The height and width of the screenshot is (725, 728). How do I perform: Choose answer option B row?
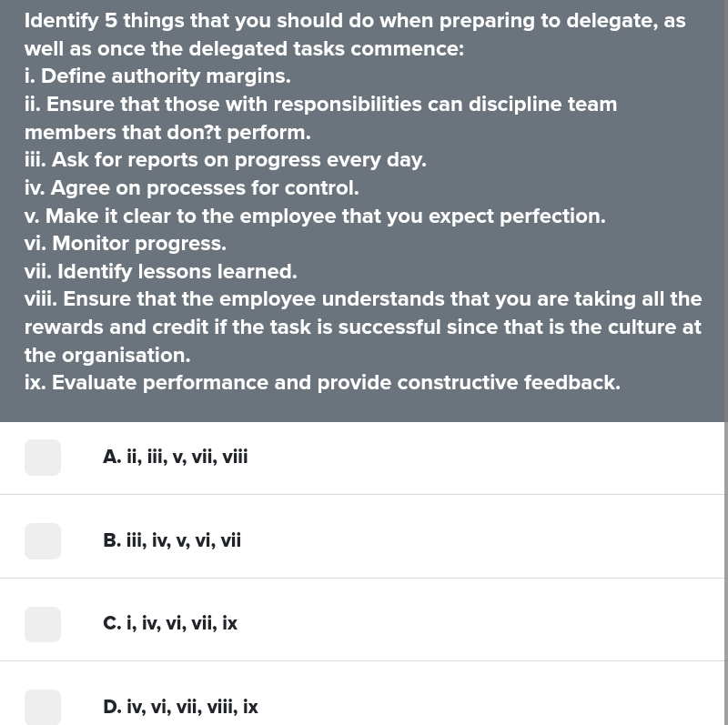[x=364, y=541]
